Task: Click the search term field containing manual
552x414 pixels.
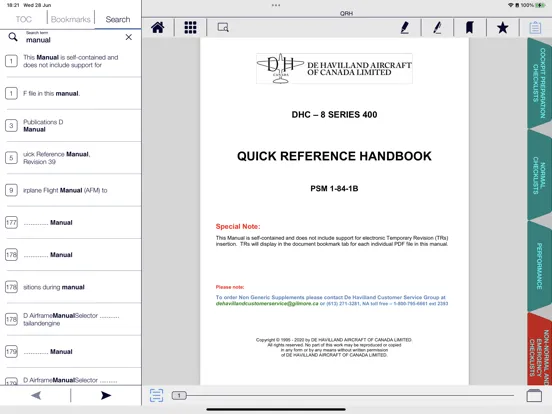Action: [72, 37]
